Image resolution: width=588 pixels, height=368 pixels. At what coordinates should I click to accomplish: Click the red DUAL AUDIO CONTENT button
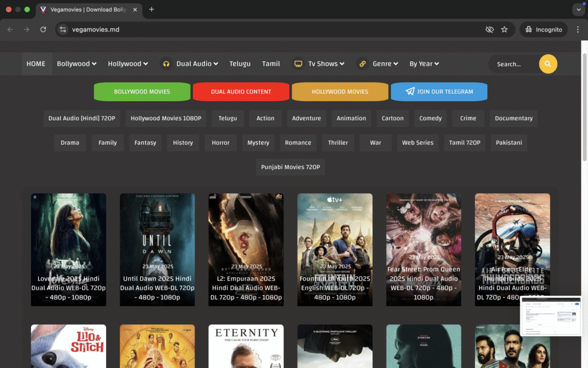241,91
